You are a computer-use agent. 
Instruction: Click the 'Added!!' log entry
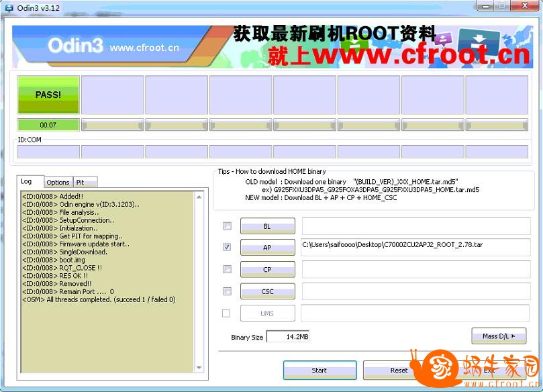click(53, 196)
